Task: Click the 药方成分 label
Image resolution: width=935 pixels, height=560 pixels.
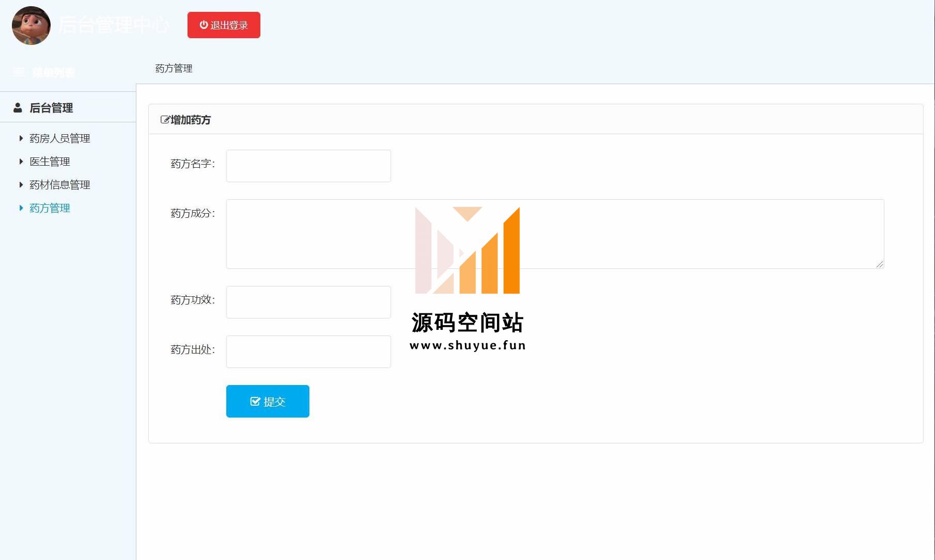Action: (193, 214)
